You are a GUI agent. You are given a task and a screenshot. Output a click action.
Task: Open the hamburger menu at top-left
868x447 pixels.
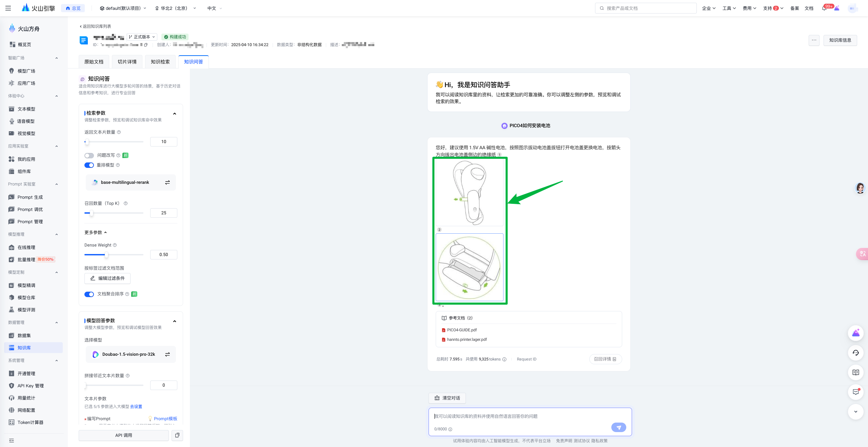tap(8, 8)
